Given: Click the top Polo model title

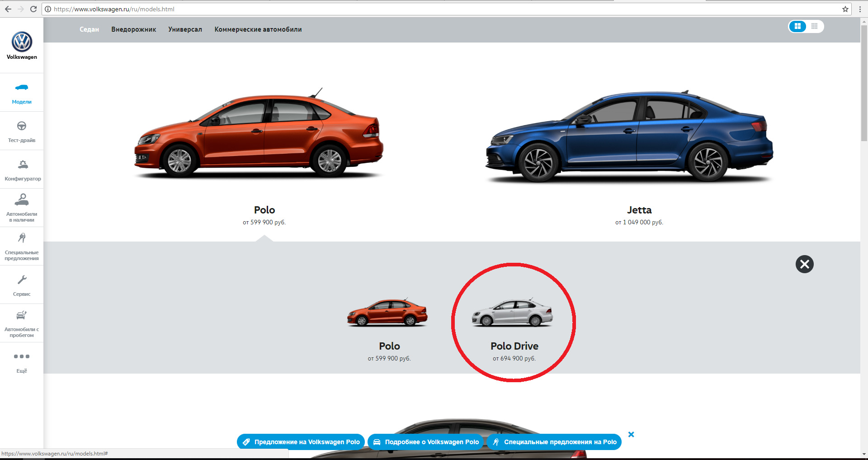Looking at the screenshot, I should coord(264,210).
